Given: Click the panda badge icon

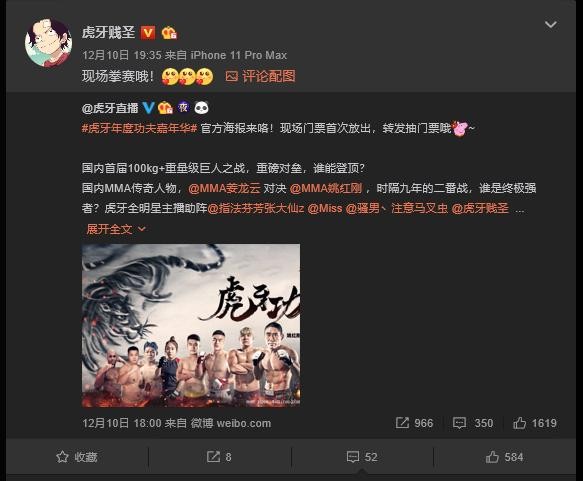Looking at the screenshot, I should [x=202, y=108].
